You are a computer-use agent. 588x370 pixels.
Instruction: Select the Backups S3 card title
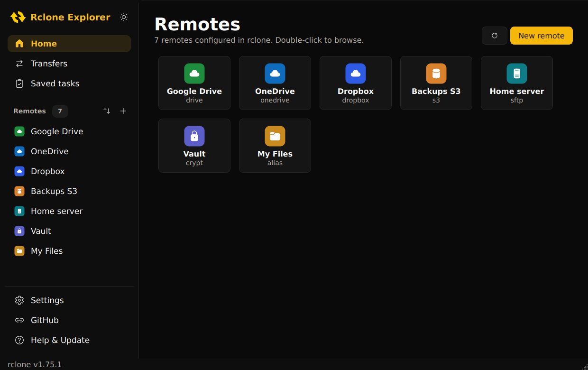tap(436, 91)
